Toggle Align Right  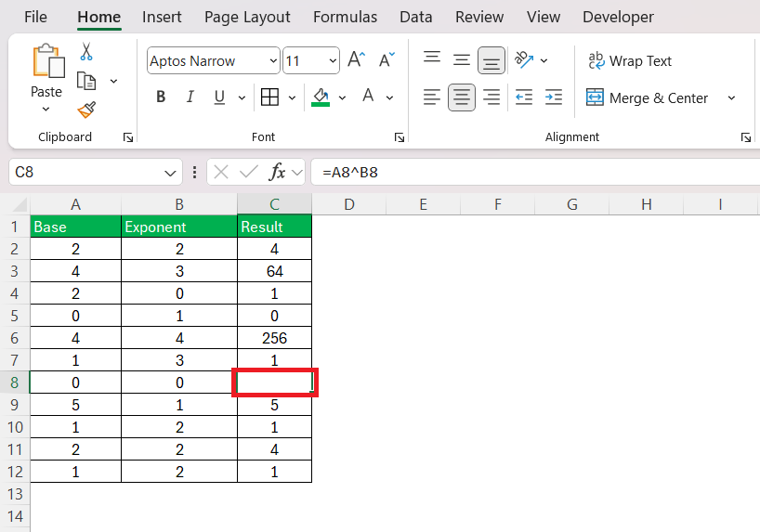tap(491, 97)
